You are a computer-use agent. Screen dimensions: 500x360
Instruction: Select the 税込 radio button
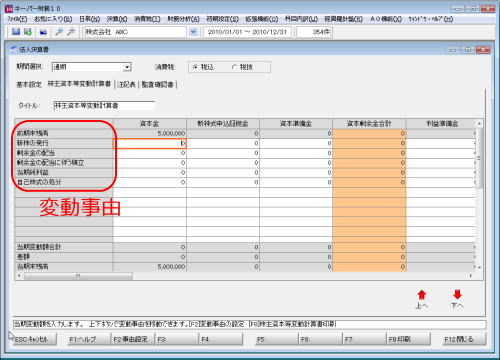click(x=195, y=67)
